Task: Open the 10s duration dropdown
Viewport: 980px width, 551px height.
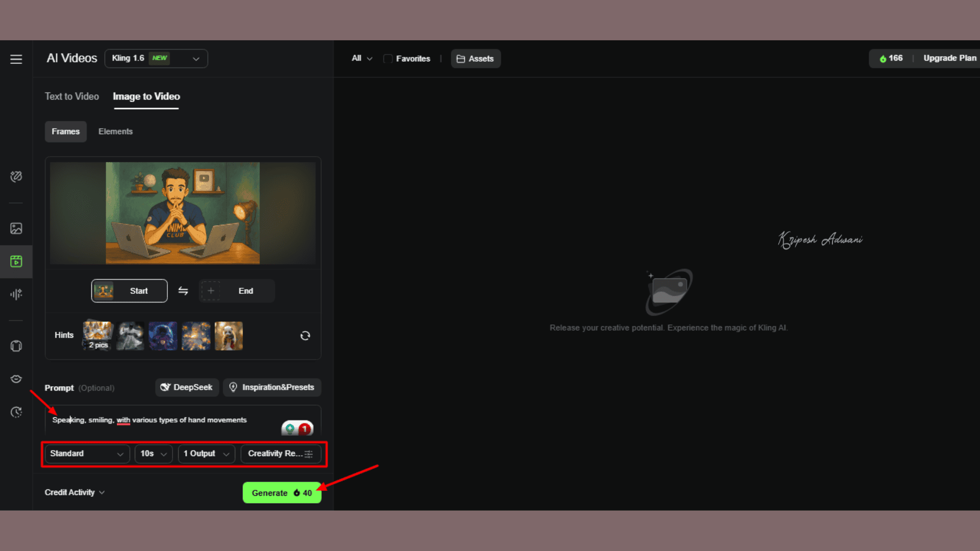Action: point(153,454)
